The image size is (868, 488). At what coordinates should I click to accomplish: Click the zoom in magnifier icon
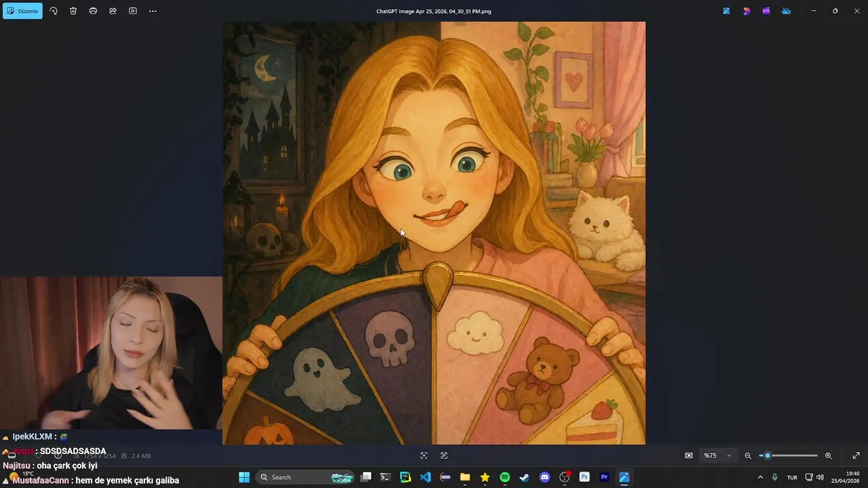tap(828, 455)
